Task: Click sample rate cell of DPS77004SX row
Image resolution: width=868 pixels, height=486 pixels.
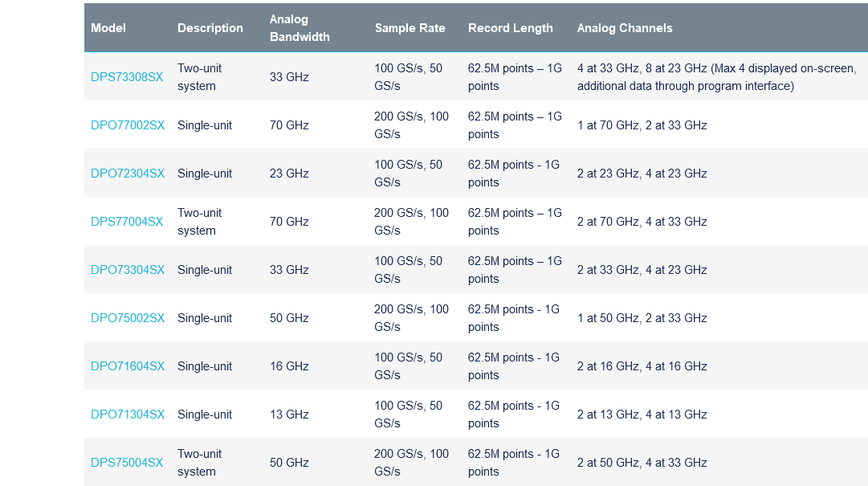Action: pyautogui.click(x=411, y=222)
